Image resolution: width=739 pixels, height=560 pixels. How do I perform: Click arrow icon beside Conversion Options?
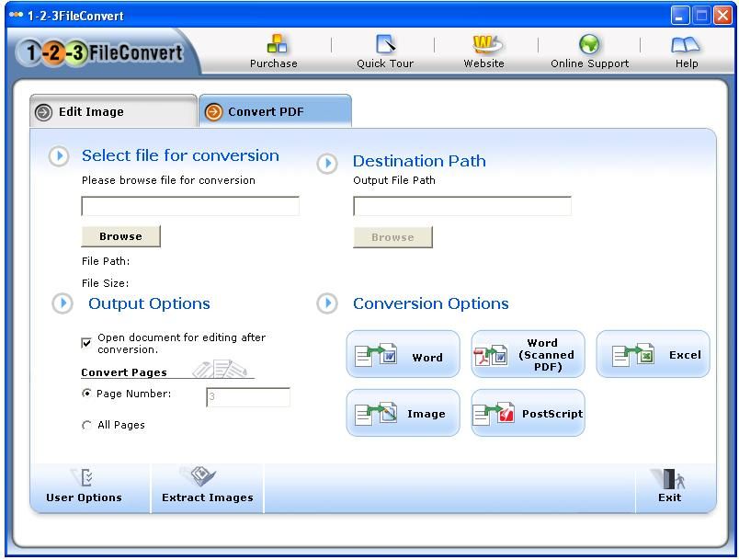click(327, 303)
